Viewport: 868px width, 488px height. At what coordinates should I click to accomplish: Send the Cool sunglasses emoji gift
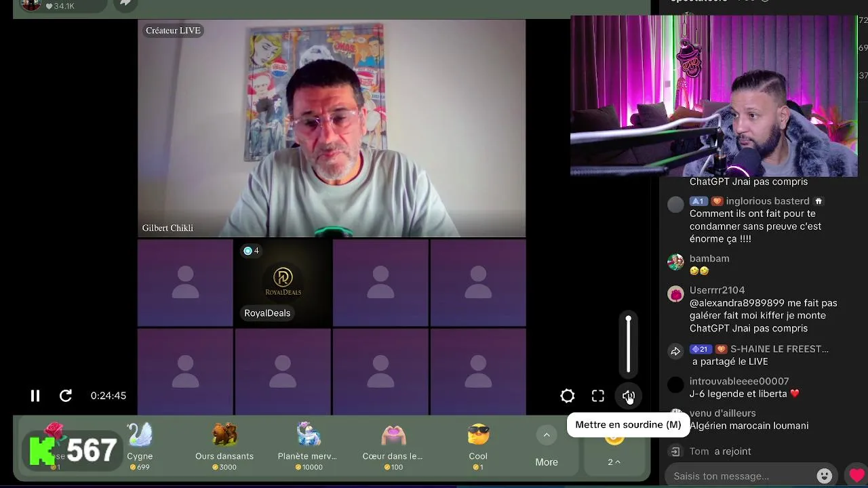click(x=478, y=446)
